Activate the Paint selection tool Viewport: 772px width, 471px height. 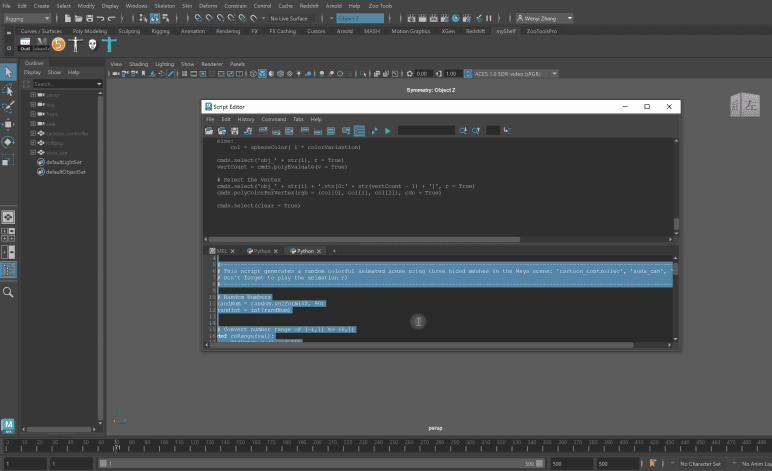click(x=8, y=107)
